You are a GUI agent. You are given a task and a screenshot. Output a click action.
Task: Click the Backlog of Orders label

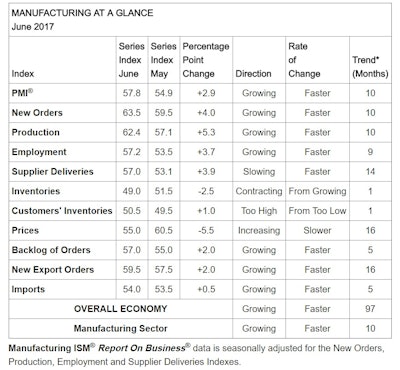(51, 250)
